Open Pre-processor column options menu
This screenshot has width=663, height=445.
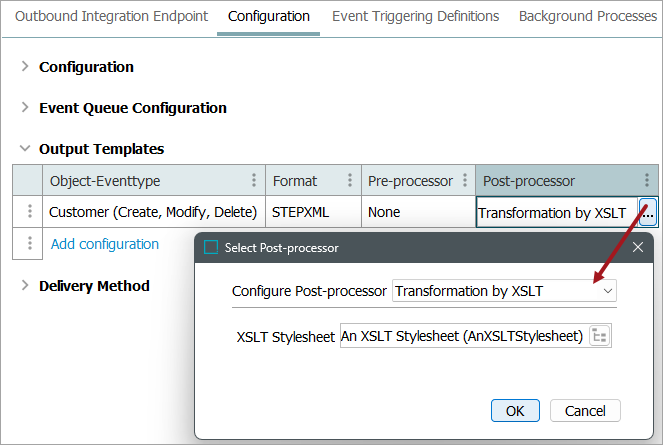coord(464,181)
